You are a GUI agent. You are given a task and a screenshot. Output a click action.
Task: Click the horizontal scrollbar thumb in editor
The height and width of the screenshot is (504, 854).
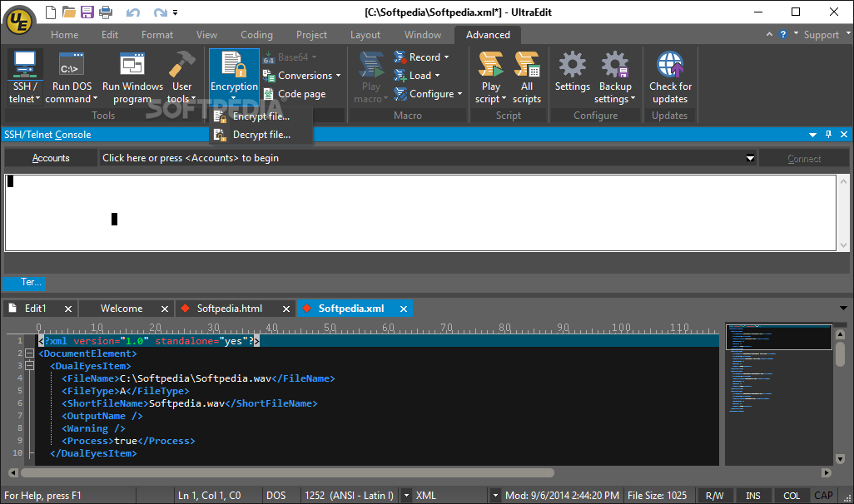287,473
